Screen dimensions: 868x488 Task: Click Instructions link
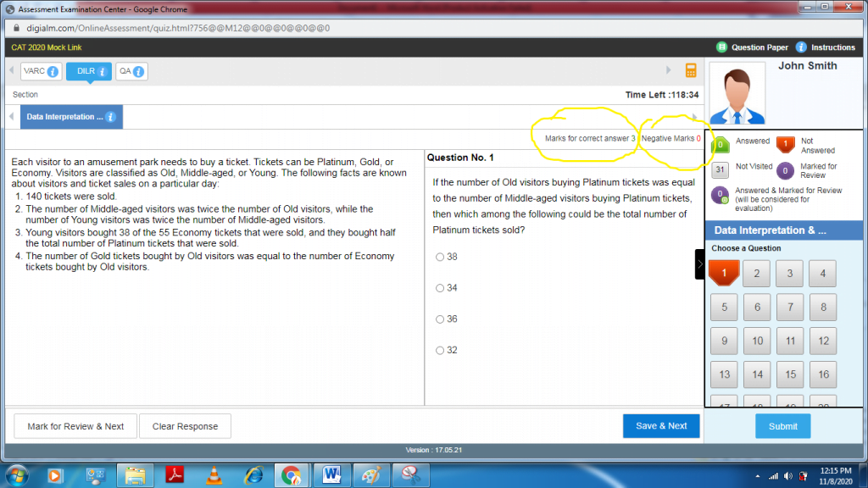tap(833, 47)
